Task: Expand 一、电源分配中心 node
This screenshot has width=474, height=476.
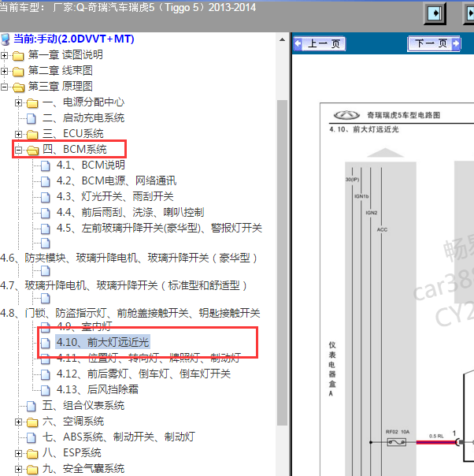Action: 18,102
